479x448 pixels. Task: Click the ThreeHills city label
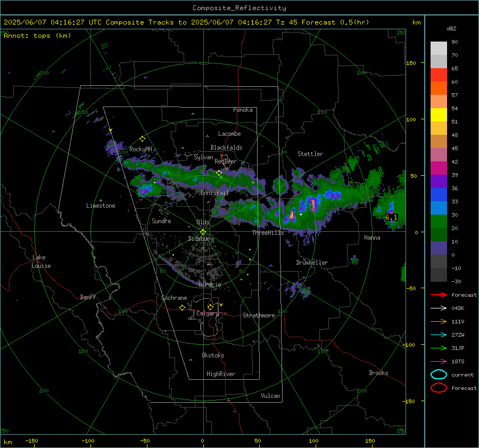point(268,233)
